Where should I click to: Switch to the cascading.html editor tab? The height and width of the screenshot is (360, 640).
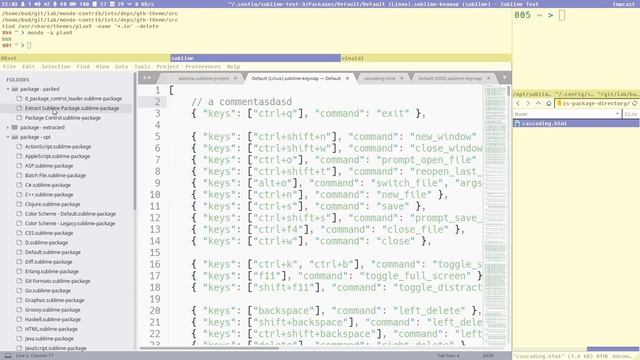tap(379, 78)
